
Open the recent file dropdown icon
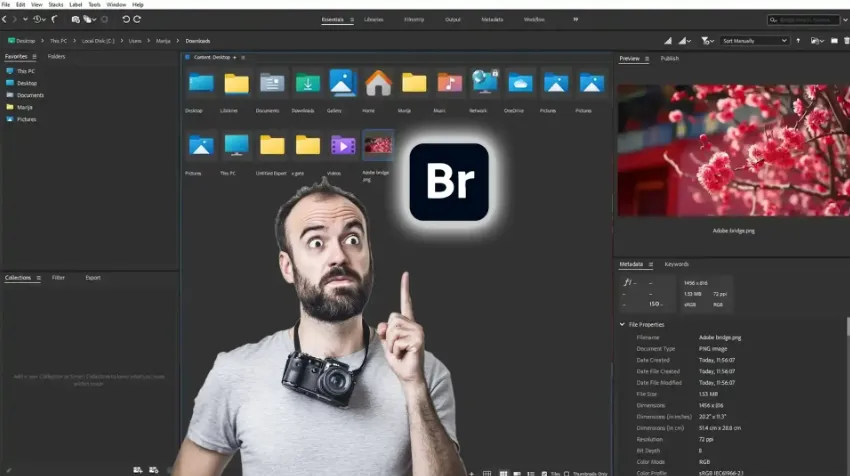[817, 41]
